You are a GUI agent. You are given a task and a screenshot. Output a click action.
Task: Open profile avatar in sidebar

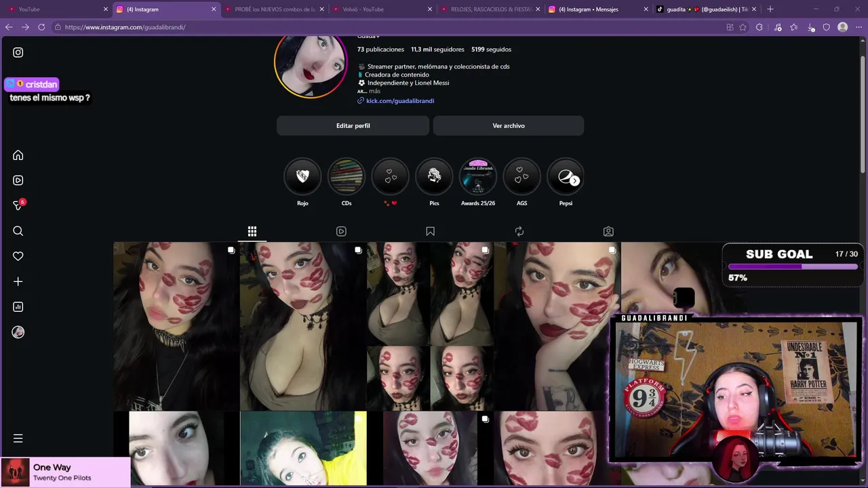[18, 332]
